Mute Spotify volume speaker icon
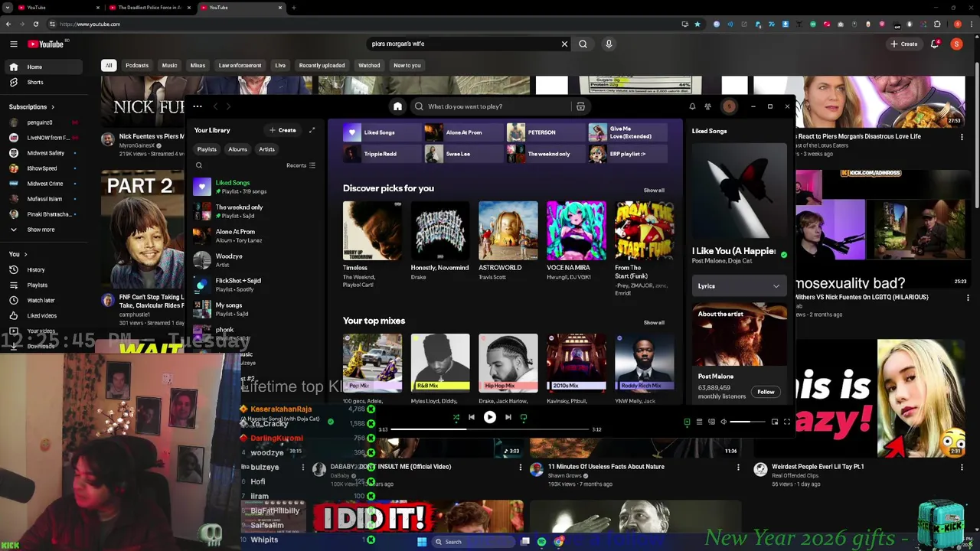The width and height of the screenshot is (980, 551). coord(724,422)
